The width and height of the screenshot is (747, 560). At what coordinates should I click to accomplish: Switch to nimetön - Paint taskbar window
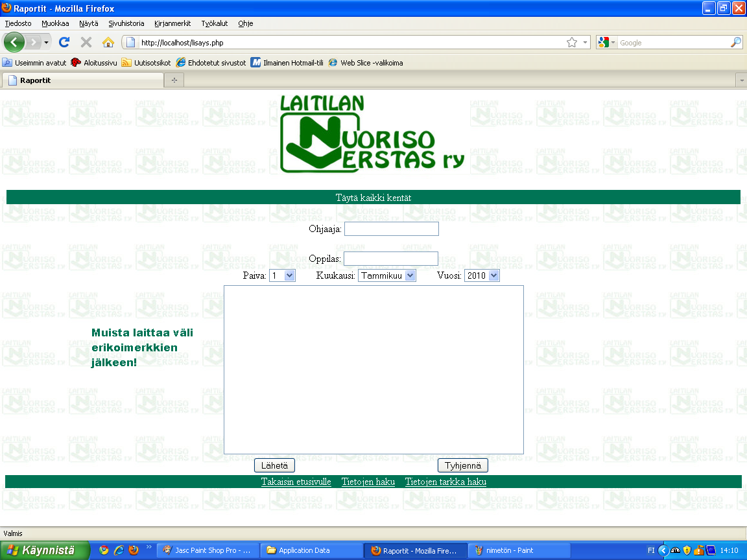[x=519, y=550]
